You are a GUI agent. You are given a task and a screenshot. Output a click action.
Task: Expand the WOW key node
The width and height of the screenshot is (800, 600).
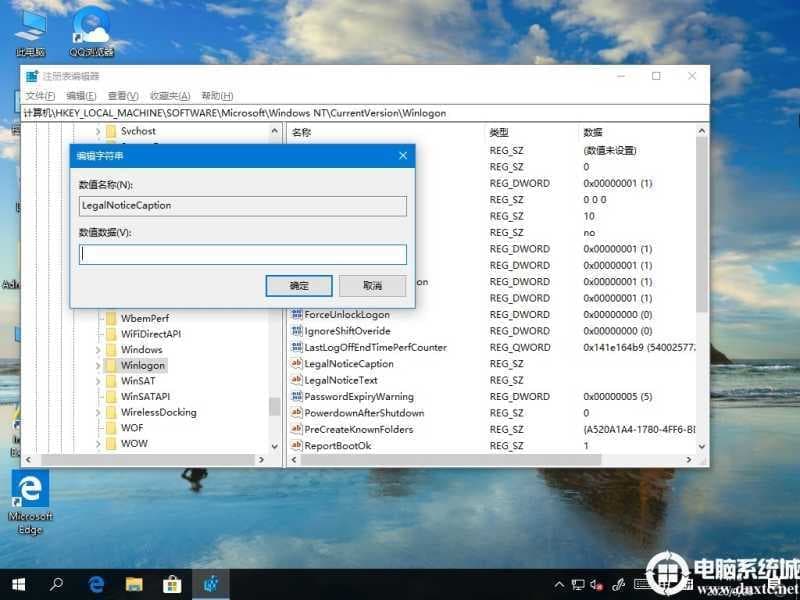click(98, 444)
